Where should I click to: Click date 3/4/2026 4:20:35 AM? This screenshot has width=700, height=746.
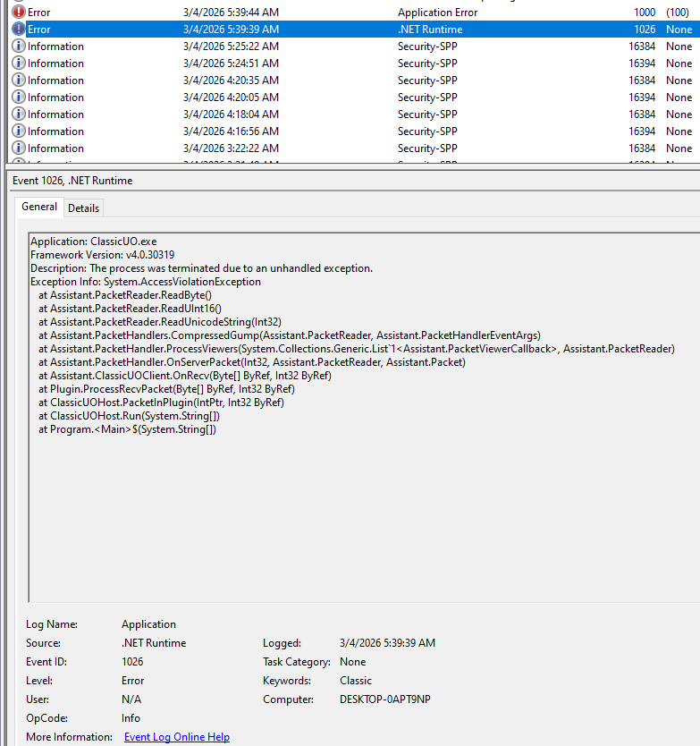[x=232, y=81]
